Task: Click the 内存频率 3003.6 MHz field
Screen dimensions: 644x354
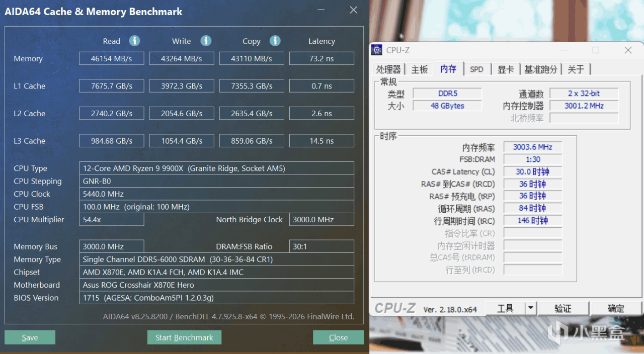Action: 533,147
